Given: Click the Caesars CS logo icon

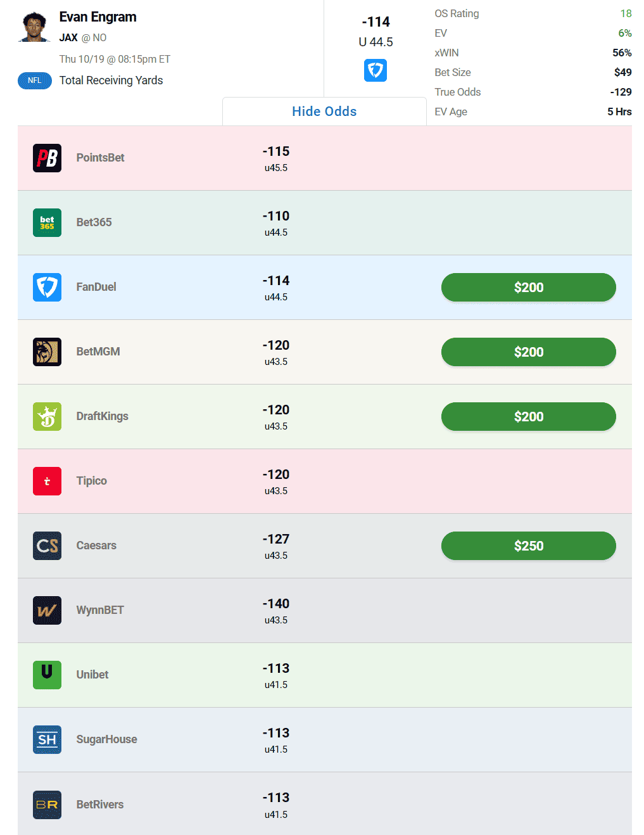Looking at the screenshot, I should coord(47,546).
